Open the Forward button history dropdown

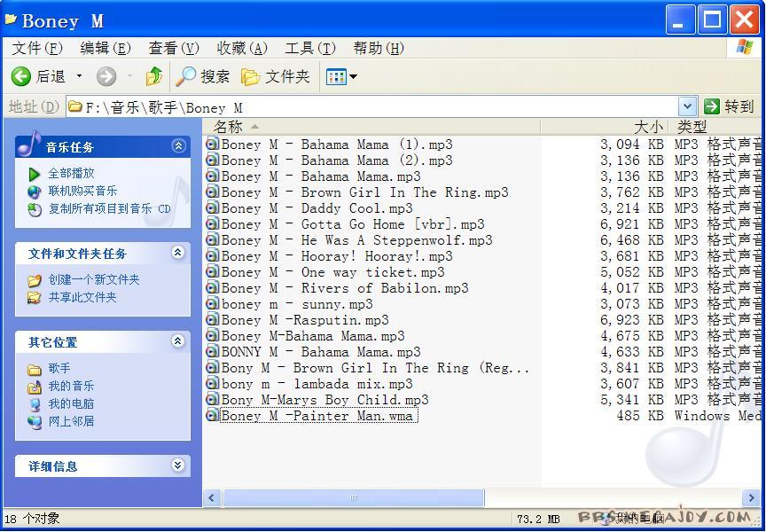tap(130, 76)
